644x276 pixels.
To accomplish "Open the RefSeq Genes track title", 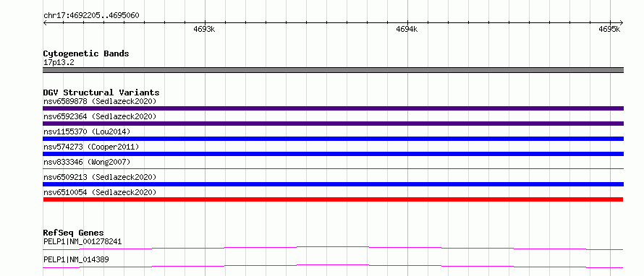I will coord(74,233).
